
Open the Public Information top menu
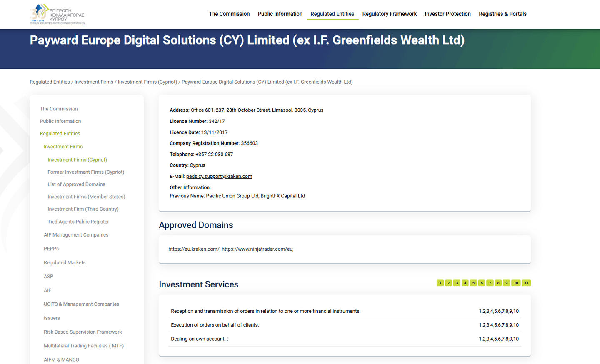coord(280,14)
